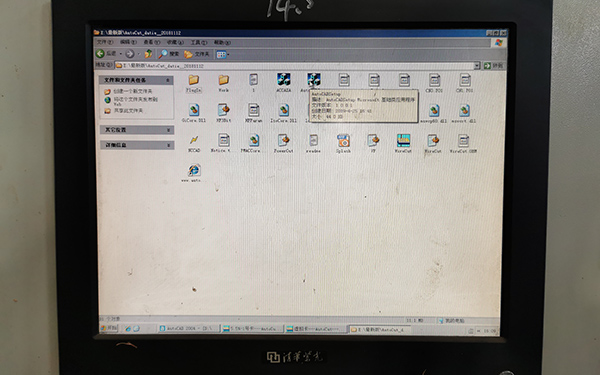Select the WireCut application icon
The width and height of the screenshot is (600, 375).
click(403, 143)
